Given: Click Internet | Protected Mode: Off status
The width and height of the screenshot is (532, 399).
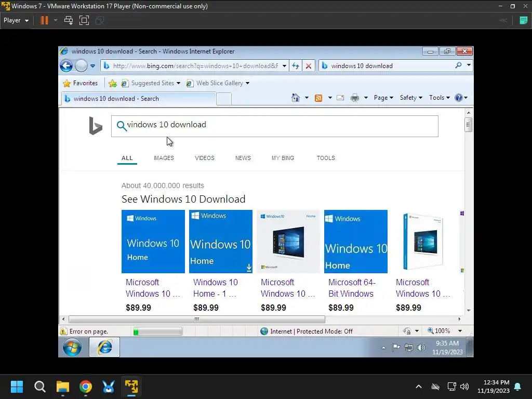Looking at the screenshot, I should coord(307,331).
